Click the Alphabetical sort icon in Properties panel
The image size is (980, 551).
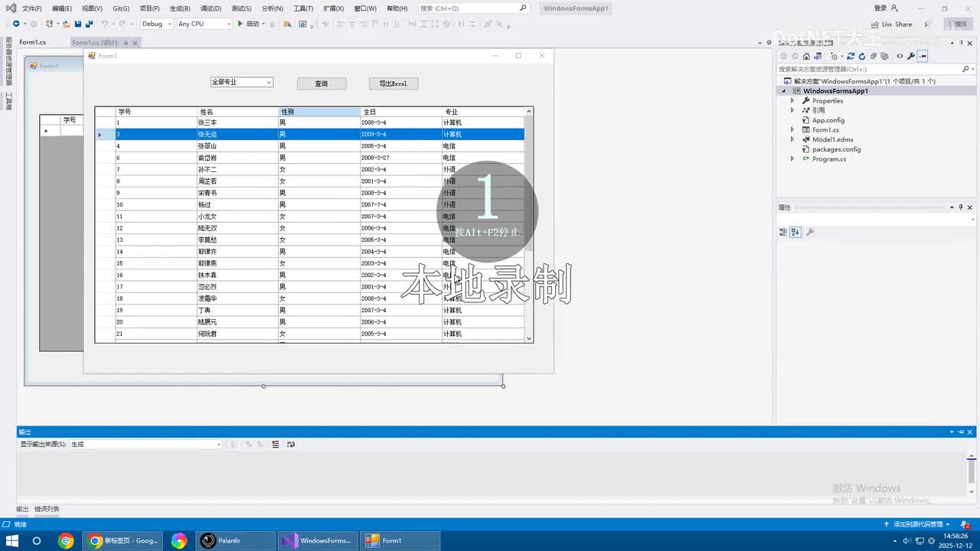pos(795,232)
